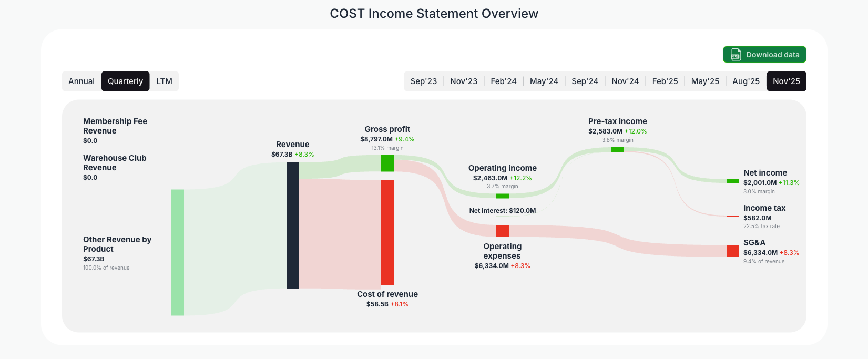Screen dimensions: 868x359
Task: Click the COST Income Statement Overview title
Action: point(434,14)
